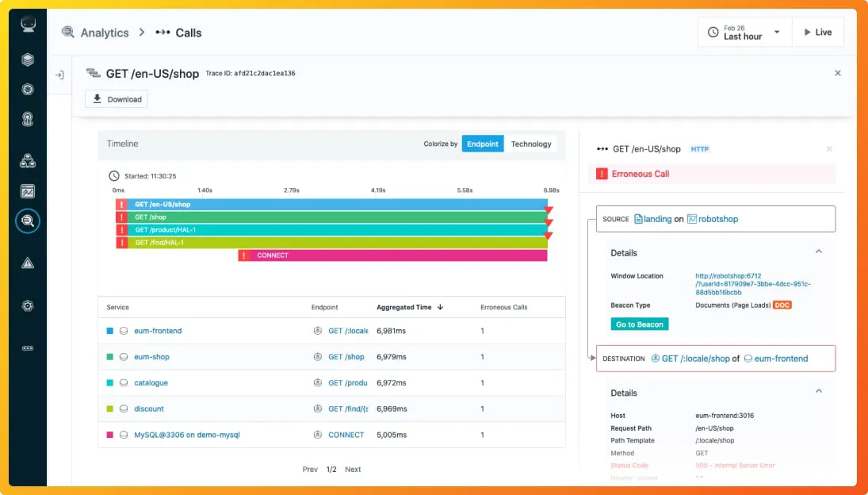Close the GET /en-US/shop call panel

(x=829, y=149)
